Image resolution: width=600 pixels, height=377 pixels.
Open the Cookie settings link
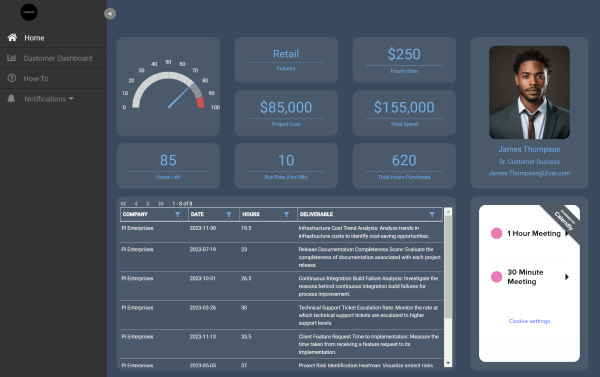click(x=529, y=321)
